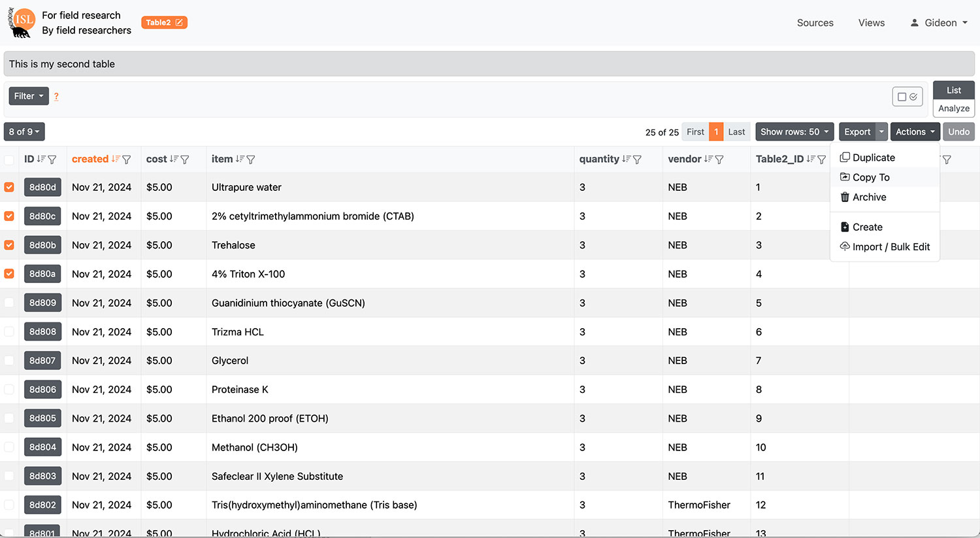Open the Filter dropdown
Viewport: 980px width, 538px height.
point(29,96)
